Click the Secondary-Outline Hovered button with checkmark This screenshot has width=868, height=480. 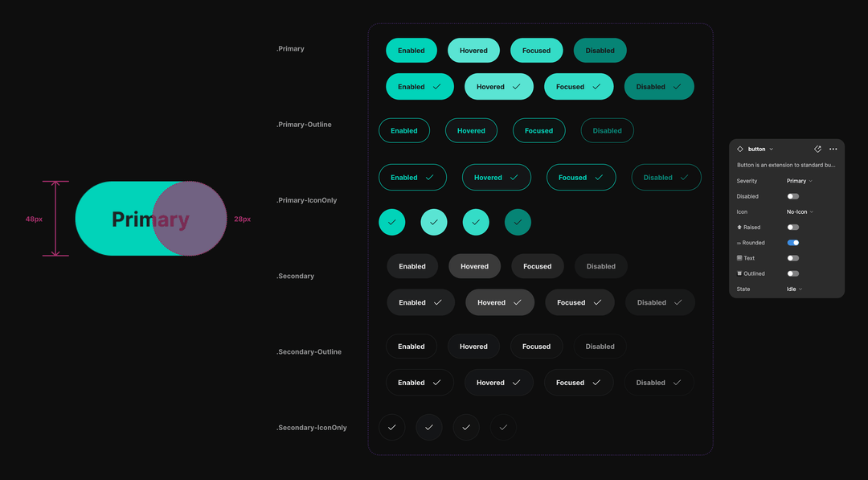tap(499, 383)
